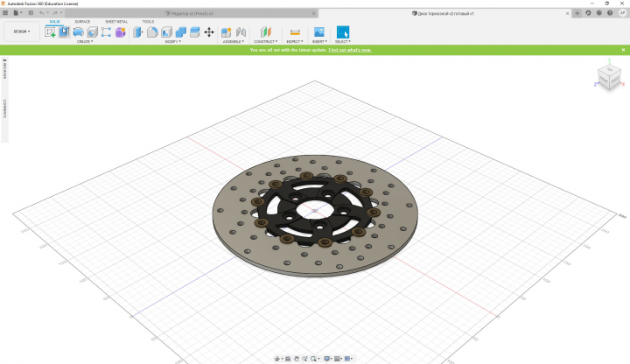The width and height of the screenshot is (630, 364).
Task: Expand the MODIFY menu dropdown
Action: [172, 41]
